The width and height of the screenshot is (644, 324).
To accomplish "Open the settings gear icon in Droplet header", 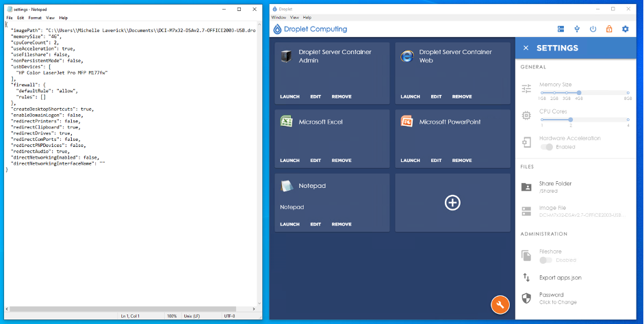I will 625,29.
